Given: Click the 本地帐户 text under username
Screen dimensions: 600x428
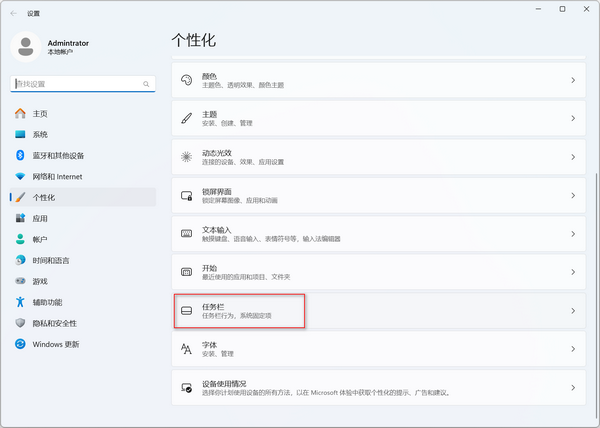Looking at the screenshot, I should point(60,52).
